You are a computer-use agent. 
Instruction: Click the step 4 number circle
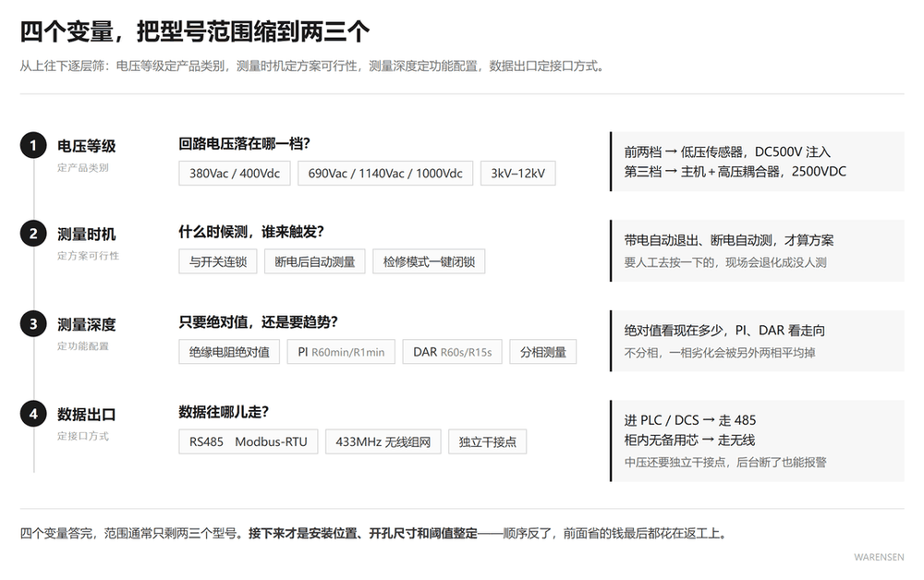click(x=33, y=414)
